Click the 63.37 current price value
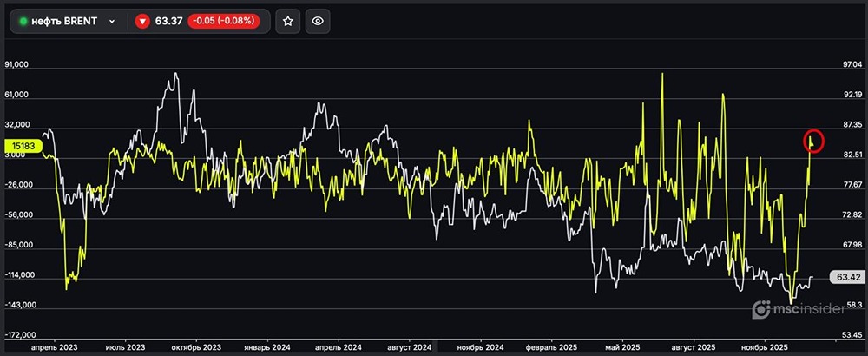 169,21
